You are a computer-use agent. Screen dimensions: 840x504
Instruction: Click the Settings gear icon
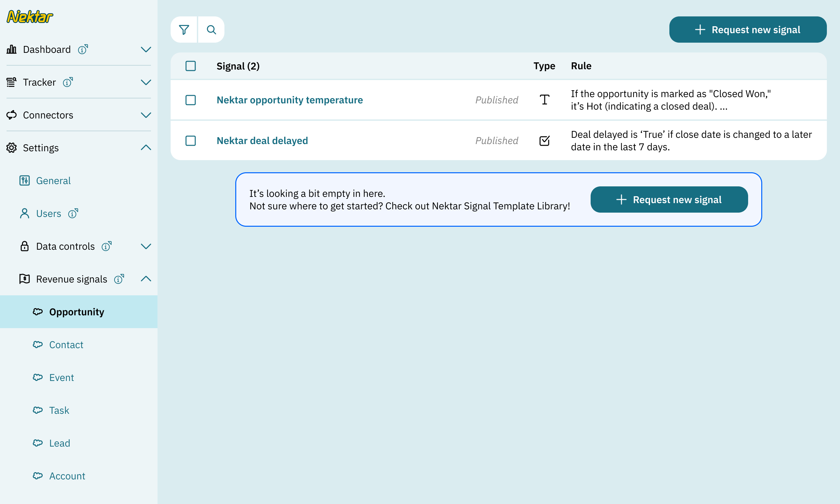tap(11, 148)
